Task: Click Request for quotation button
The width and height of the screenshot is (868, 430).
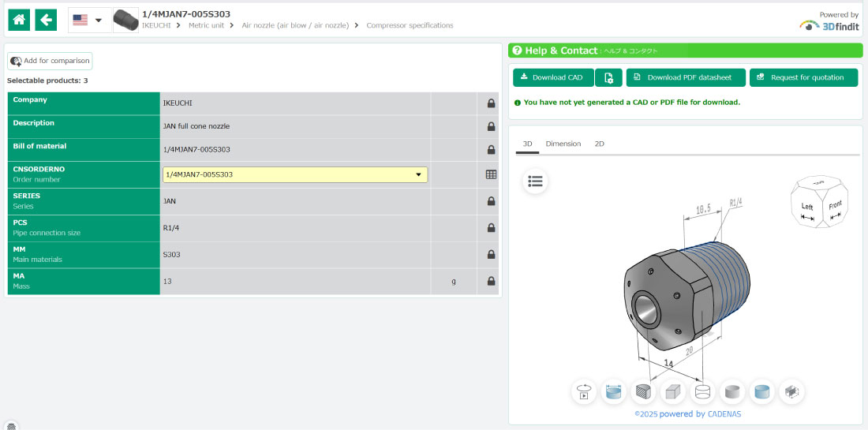Action: click(x=804, y=77)
